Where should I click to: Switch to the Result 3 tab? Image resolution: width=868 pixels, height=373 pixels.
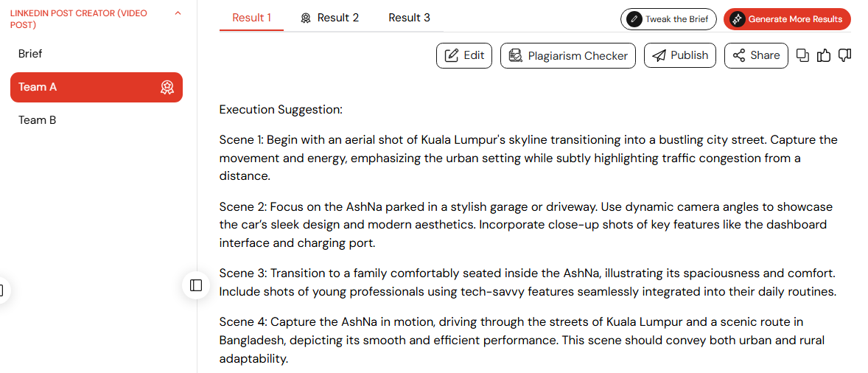409,18
